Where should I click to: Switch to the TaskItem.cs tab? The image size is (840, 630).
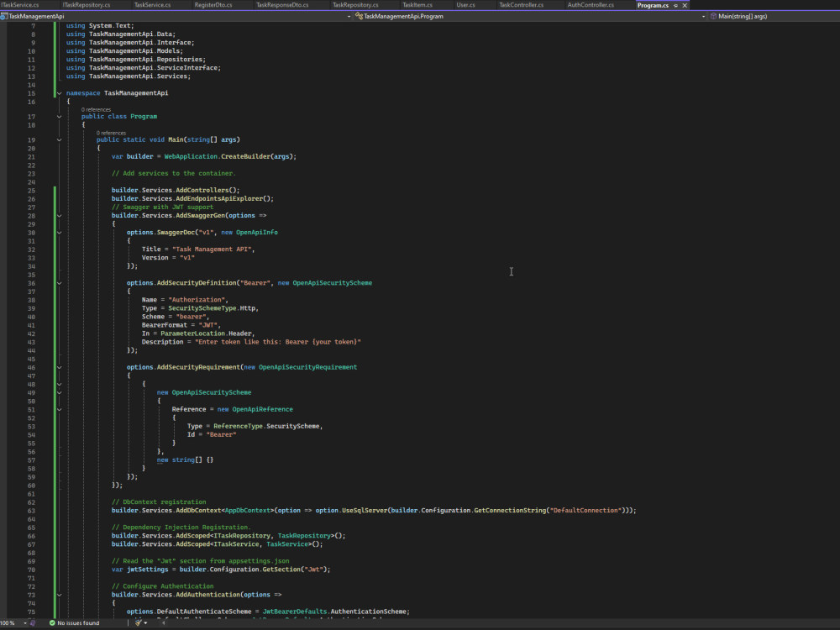coord(417,5)
